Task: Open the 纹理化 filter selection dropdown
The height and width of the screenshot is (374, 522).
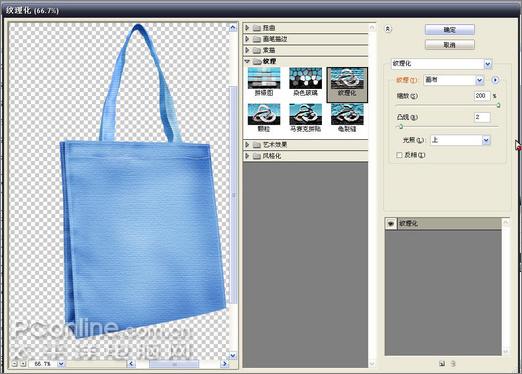Action: pos(488,64)
